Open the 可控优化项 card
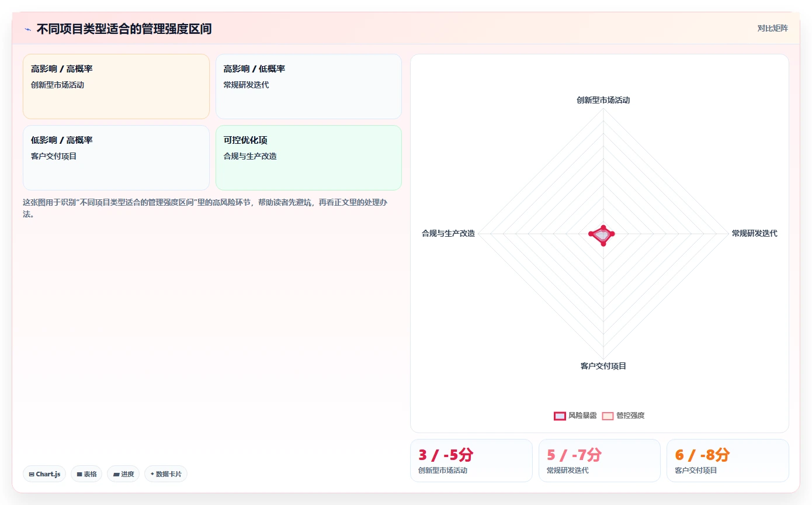The height and width of the screenshot is (505, 812). tap(308, 158)
